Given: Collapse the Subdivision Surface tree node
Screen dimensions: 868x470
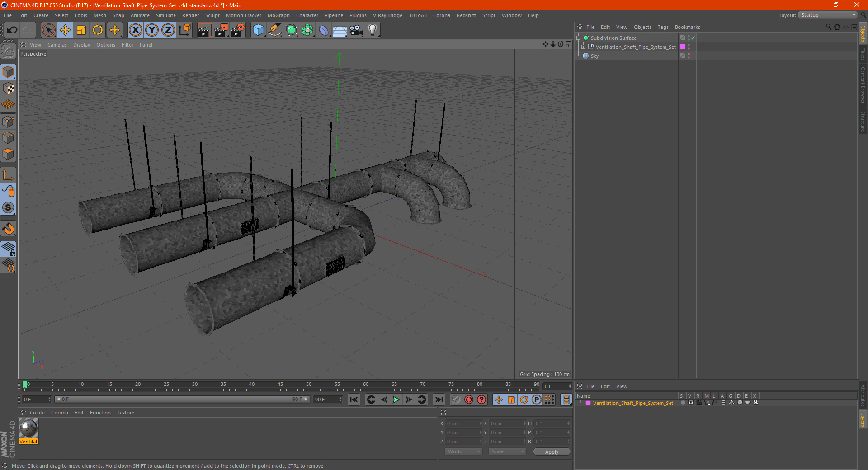Looking at the screenshot, I should [x=578, y=38].
